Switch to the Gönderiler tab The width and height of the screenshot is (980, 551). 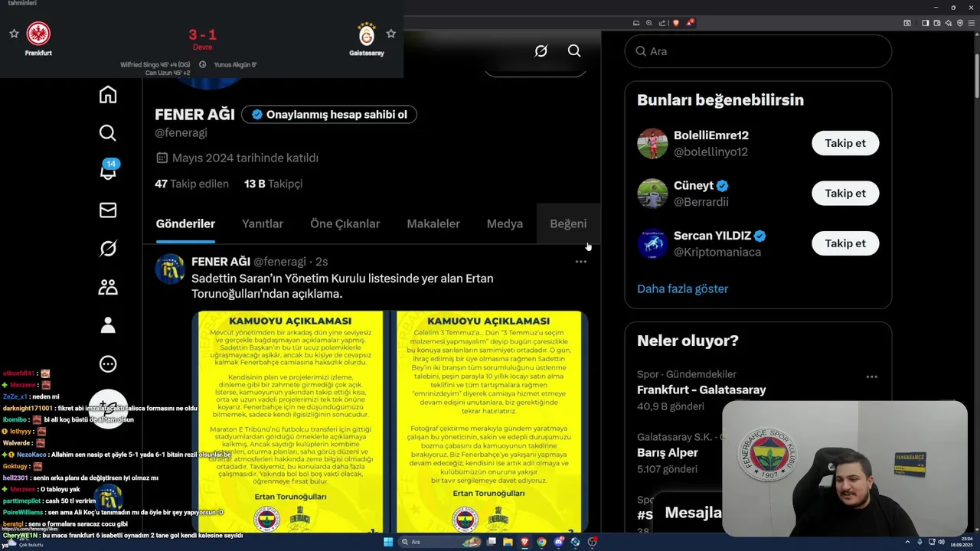185,224
